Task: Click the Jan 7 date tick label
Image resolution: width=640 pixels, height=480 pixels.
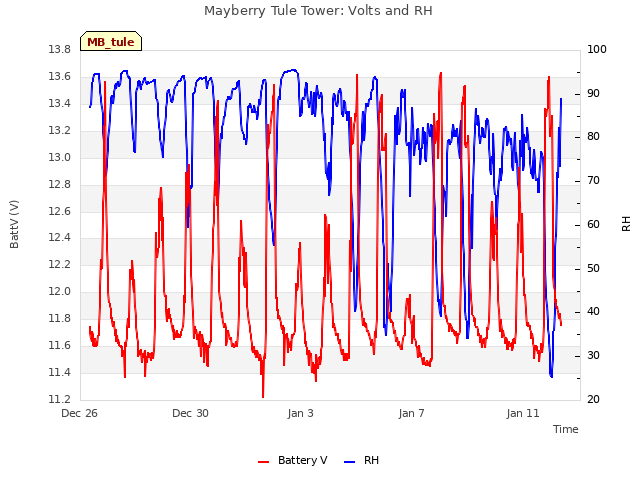Action: [411, 413]
